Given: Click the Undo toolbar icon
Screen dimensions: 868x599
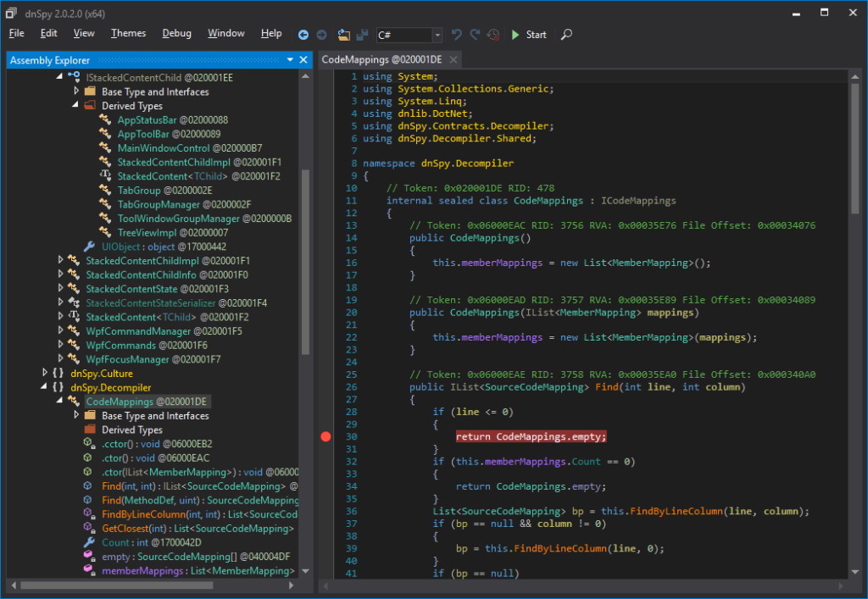Looking at the screenshot, I should [457, 35].
